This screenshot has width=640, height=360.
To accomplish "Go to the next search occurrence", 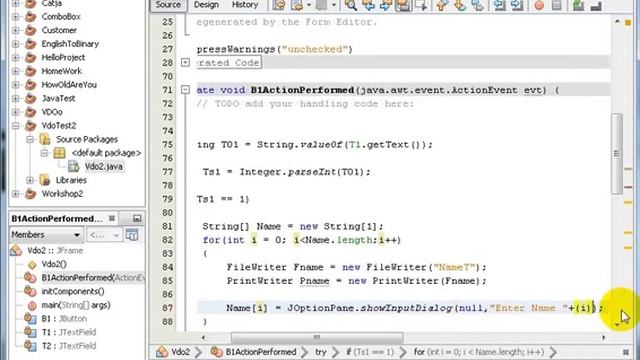I will pyautogui.click(x=386, y=5).
